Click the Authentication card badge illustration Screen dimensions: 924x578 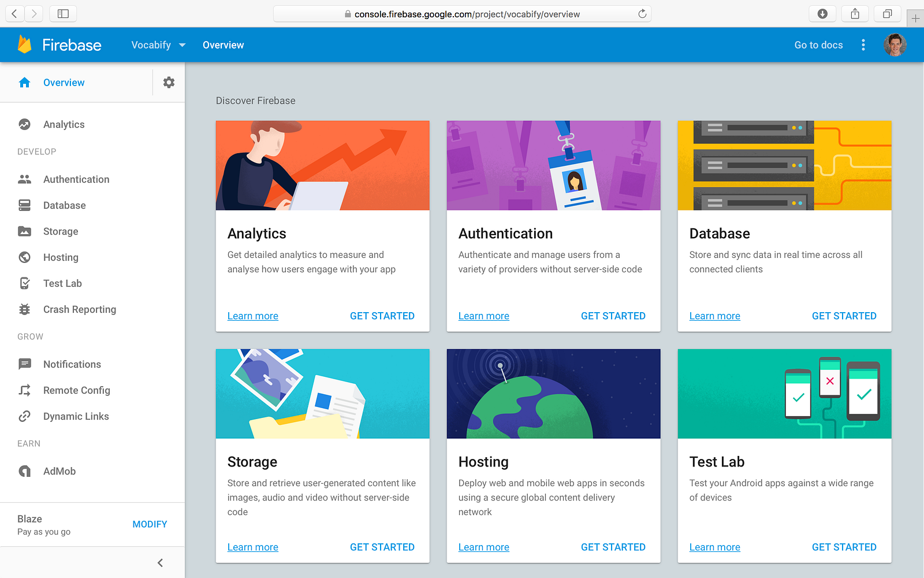(554, 165)
